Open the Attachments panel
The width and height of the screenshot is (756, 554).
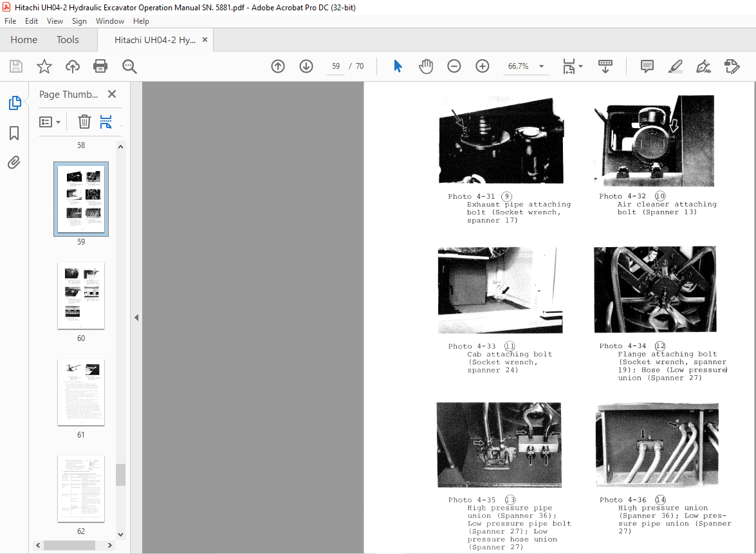[x=14, y=162]
